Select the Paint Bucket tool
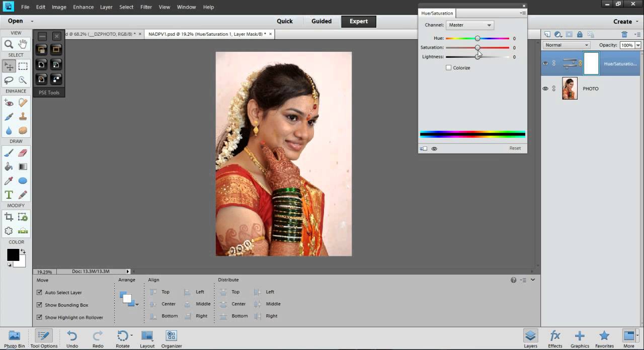This screenshot has height=350, width=644. coord(9,167)
